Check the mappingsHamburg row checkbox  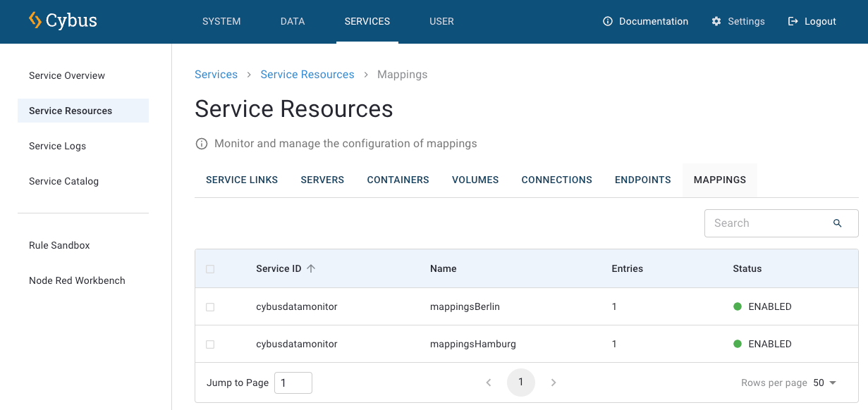click(x=210, y=344)
